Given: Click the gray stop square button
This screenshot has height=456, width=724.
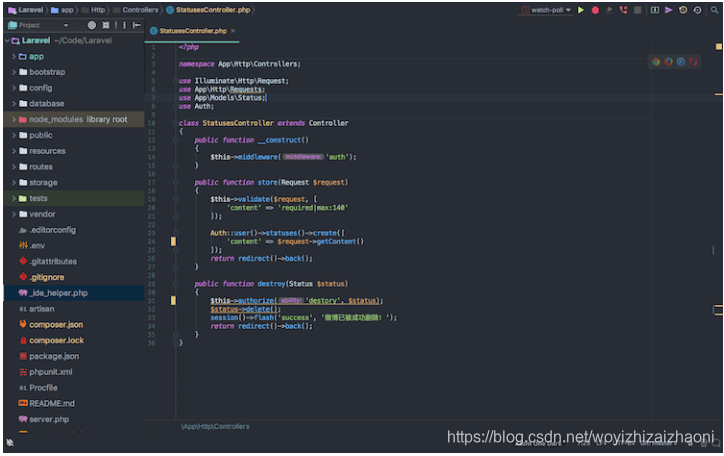Looking at the screenshot, I should tap(638, 10).
